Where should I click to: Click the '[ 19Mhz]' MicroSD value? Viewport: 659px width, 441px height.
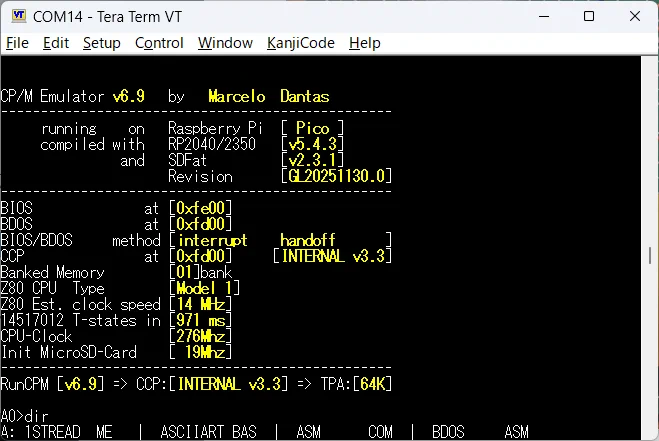click(x=200, y=352)
